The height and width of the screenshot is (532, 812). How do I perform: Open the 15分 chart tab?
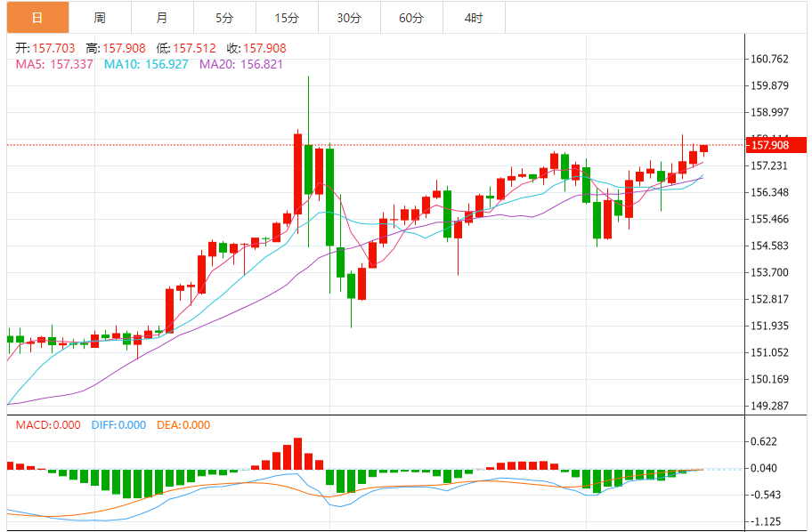[x=287, y=18]
